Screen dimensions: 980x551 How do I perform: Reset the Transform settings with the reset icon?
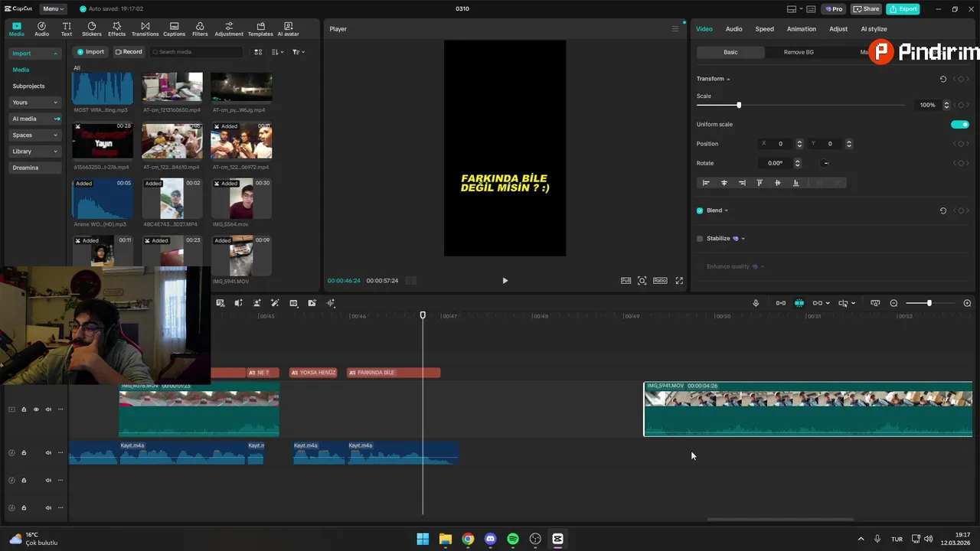pyautogui.click(x=943, y=79)
